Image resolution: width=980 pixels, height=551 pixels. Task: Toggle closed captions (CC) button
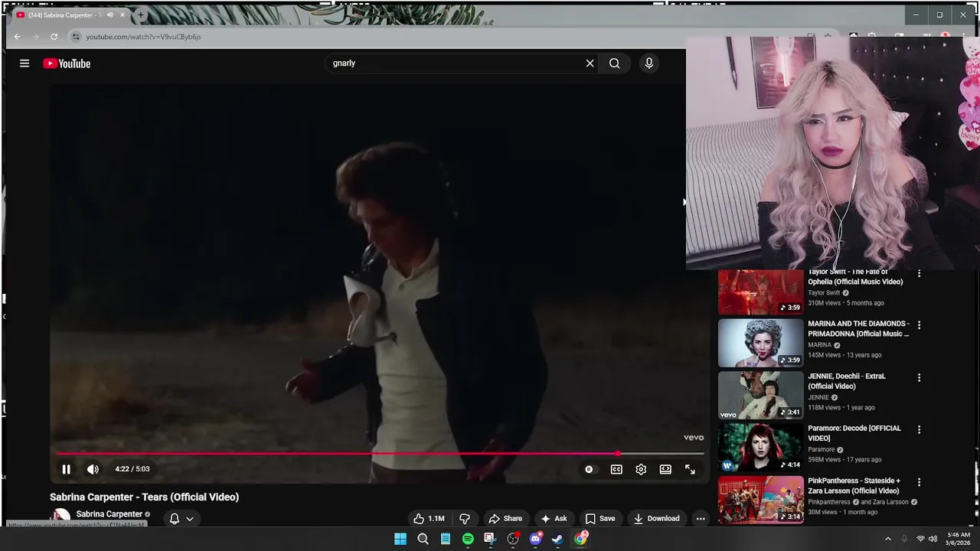(616, 469)
